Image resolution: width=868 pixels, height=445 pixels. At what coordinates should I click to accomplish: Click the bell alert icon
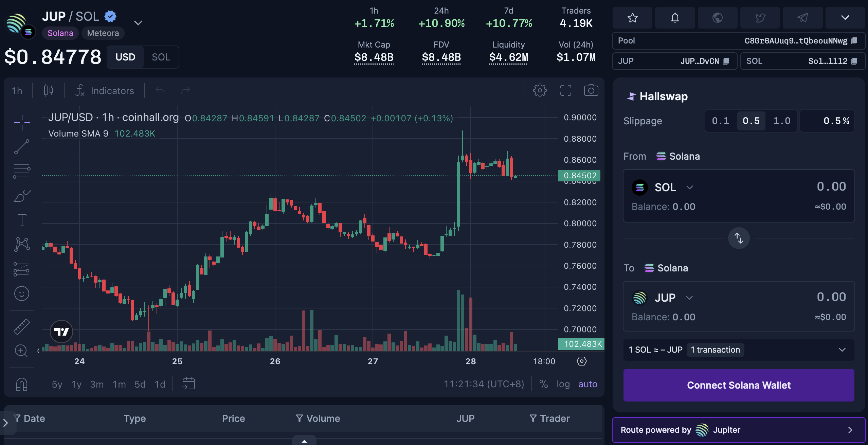tap(675, 18)
